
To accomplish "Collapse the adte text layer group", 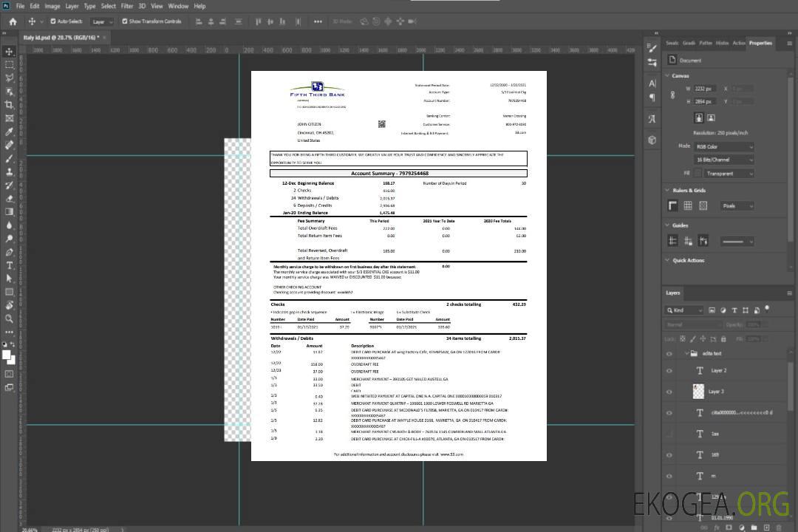I will pyautogui.click(x=686, y=353).
